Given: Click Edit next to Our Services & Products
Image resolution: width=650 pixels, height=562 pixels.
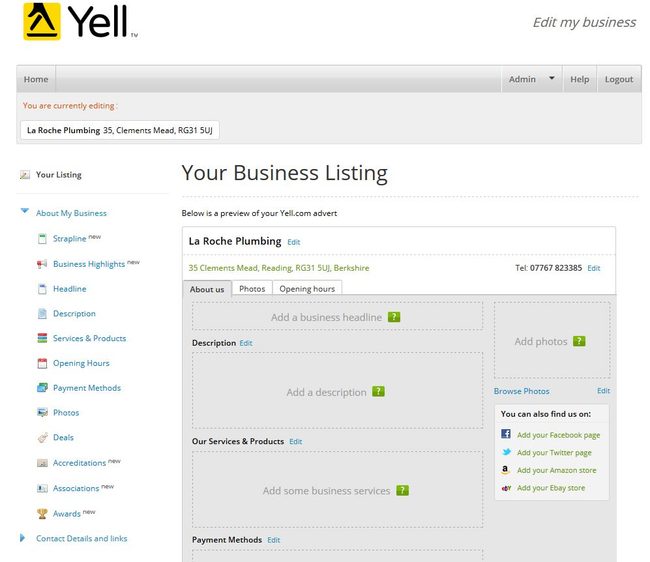Looking at the screenshot, I should coord(296,442).
